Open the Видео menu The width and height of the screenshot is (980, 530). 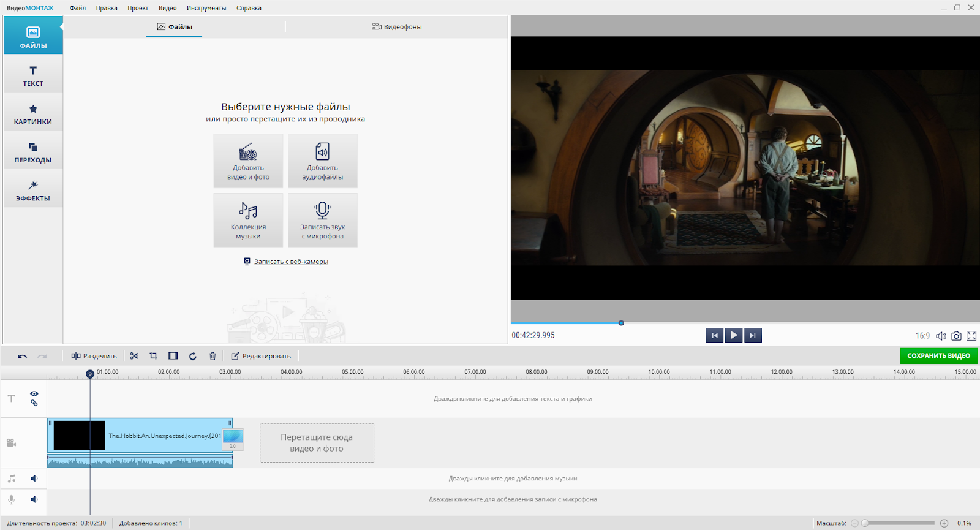click(x=167, y=8)
